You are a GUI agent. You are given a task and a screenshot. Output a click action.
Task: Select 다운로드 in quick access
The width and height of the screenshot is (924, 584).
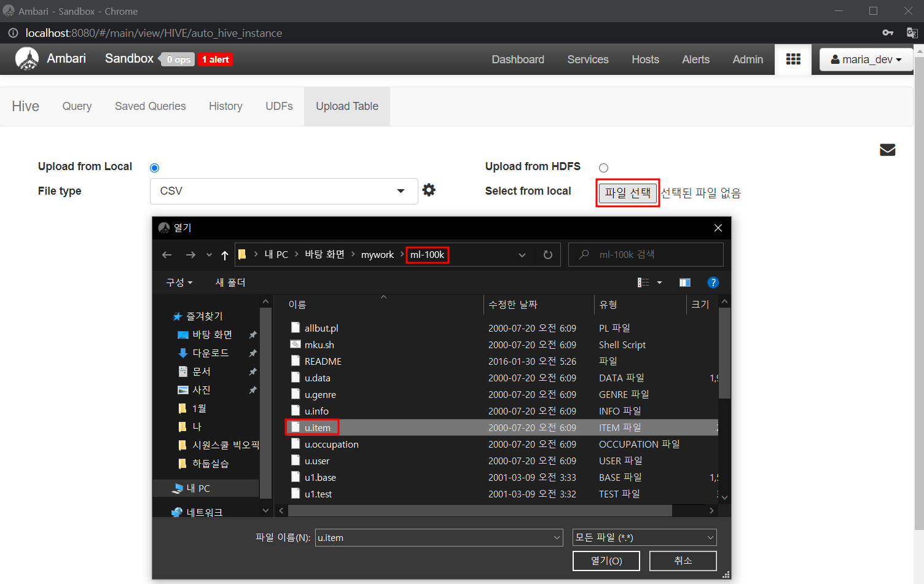210,353
